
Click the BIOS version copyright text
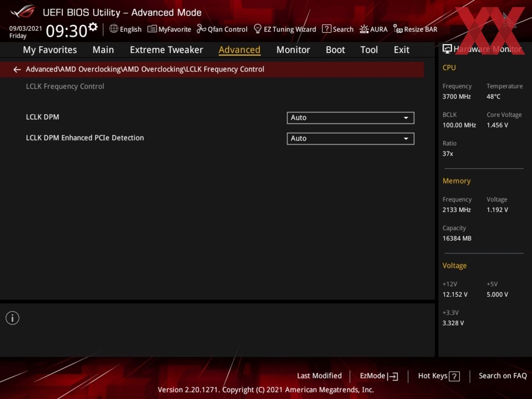tap(266, 390)
